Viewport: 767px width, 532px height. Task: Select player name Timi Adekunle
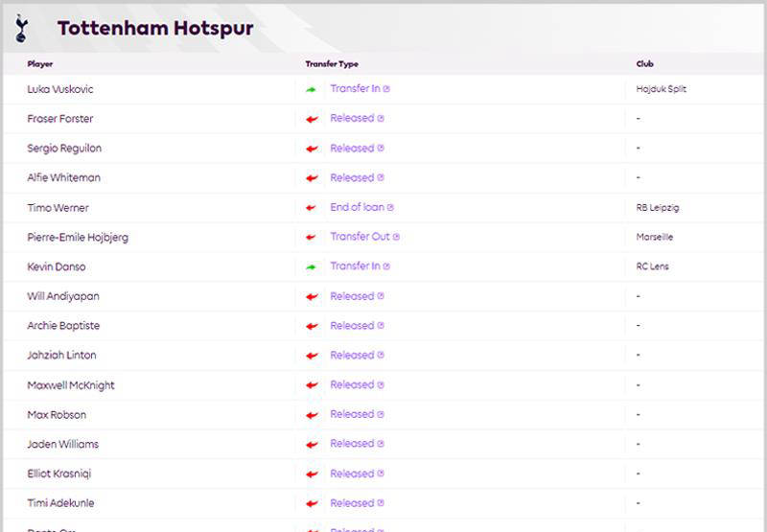60,503
